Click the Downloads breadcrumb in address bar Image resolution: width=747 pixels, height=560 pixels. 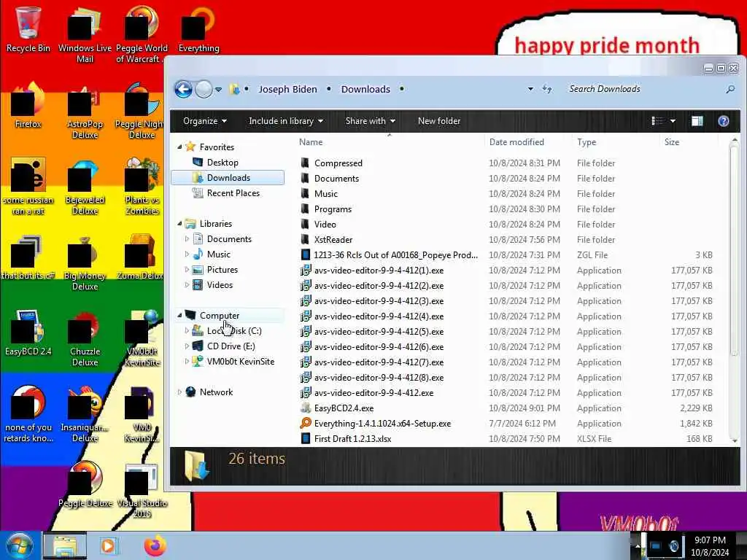click(365, 89)
